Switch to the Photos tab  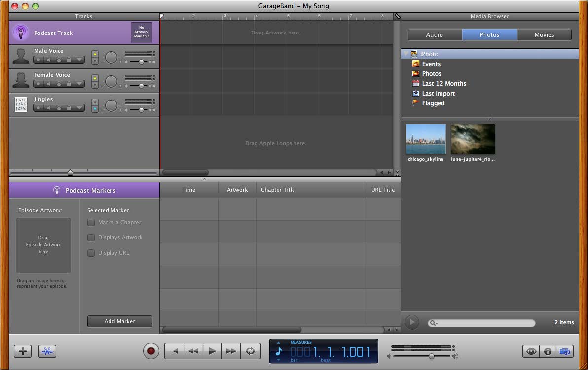pyautogui.click(x=489, y=34)
